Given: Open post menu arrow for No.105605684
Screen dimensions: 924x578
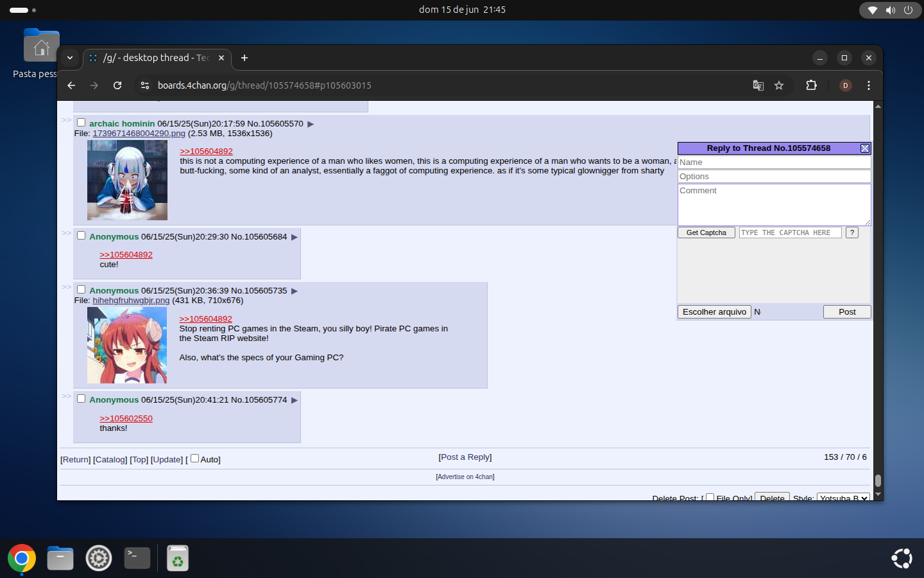Looking at the screenshot, I should (x=295, y=237).
